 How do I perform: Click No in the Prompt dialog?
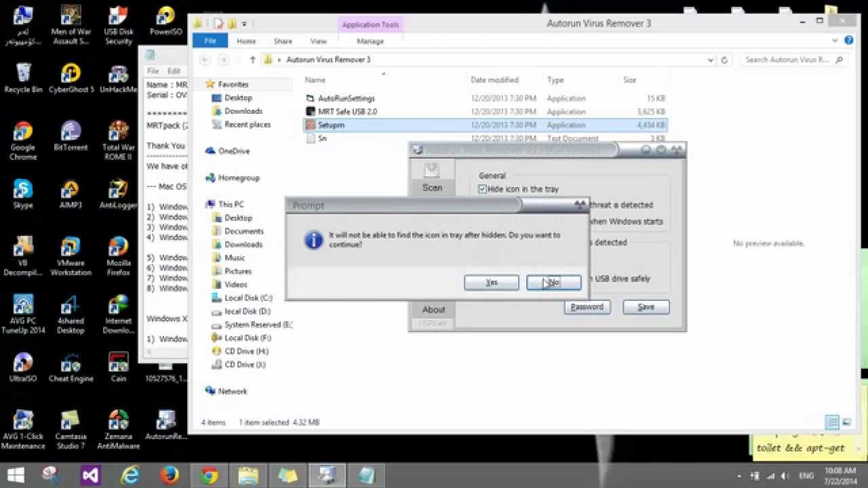tap(554, 282)
